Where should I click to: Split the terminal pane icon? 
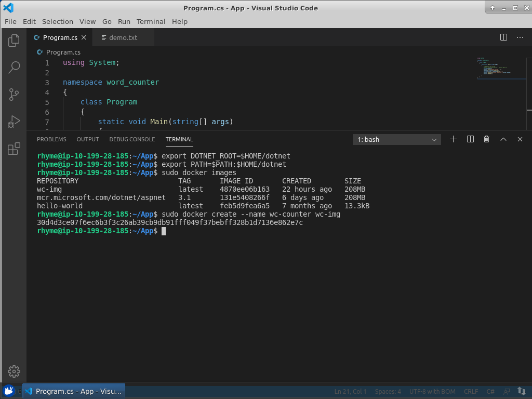[x=470, y=139]
